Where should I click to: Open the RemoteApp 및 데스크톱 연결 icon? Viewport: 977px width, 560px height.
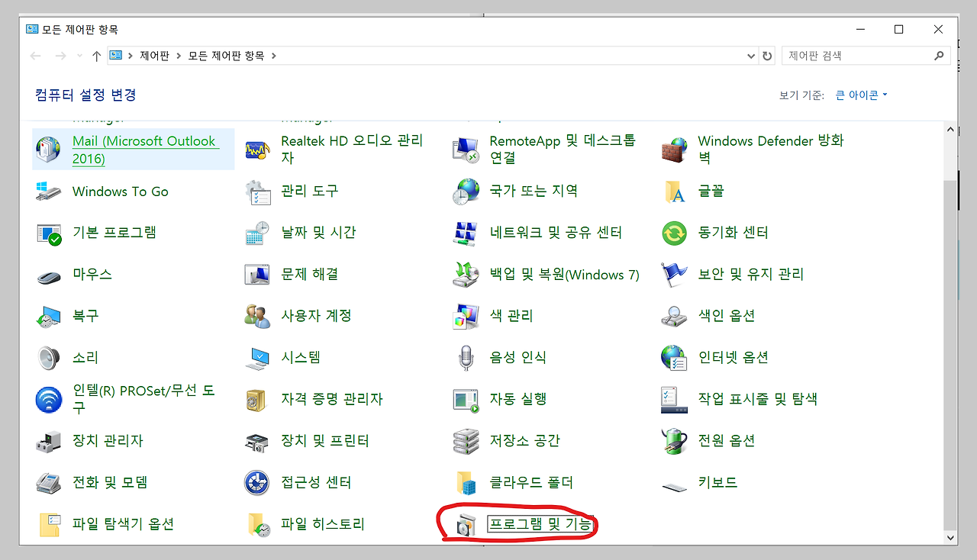click(x=466, y=149)
